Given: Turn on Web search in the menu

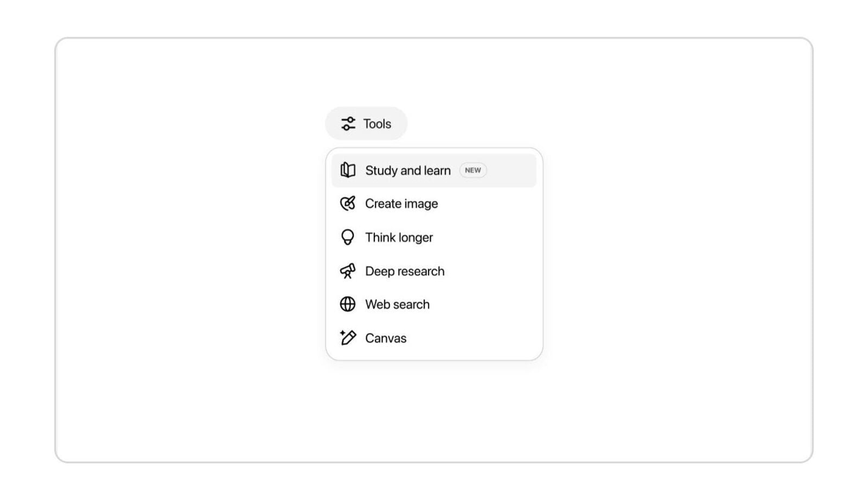Looking at the screenshot, I should (x=397, y=304).
